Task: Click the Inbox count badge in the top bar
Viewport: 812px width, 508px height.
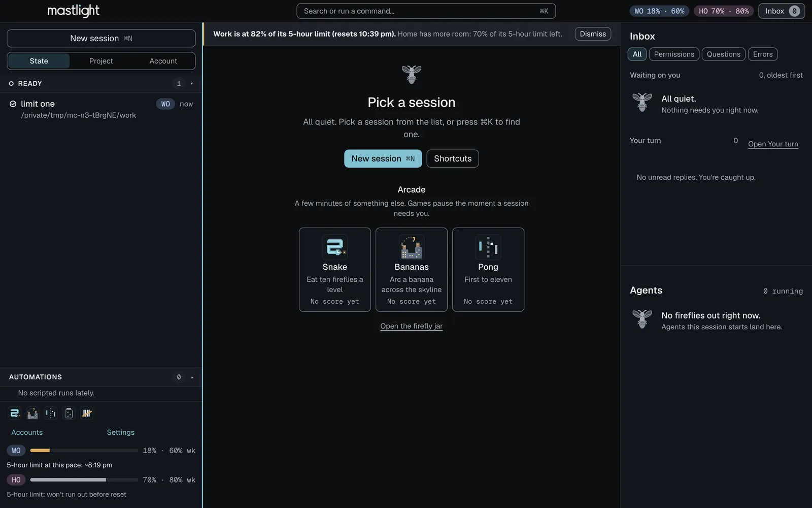Action: click(x=795, y=11)
